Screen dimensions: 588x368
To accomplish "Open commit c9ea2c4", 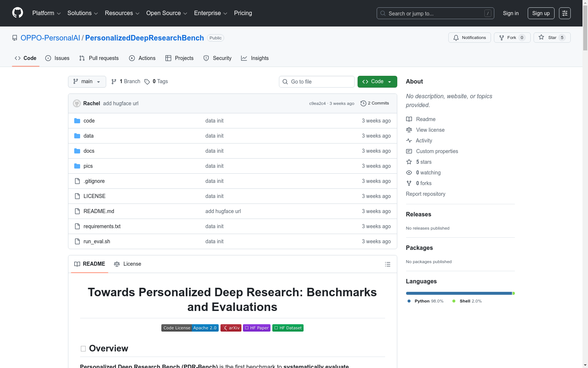I will point(318,103).
